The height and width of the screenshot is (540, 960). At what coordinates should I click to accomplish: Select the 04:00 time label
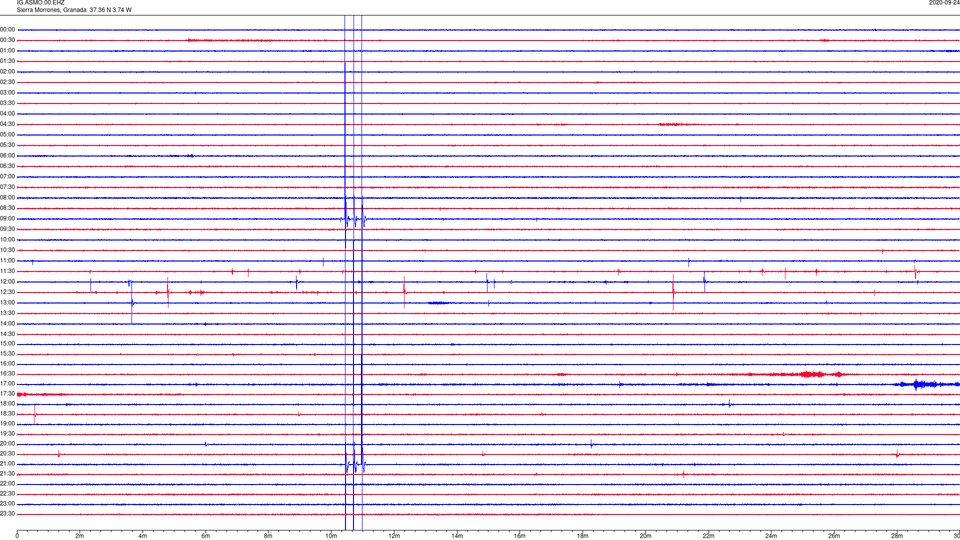coord(7,113)
